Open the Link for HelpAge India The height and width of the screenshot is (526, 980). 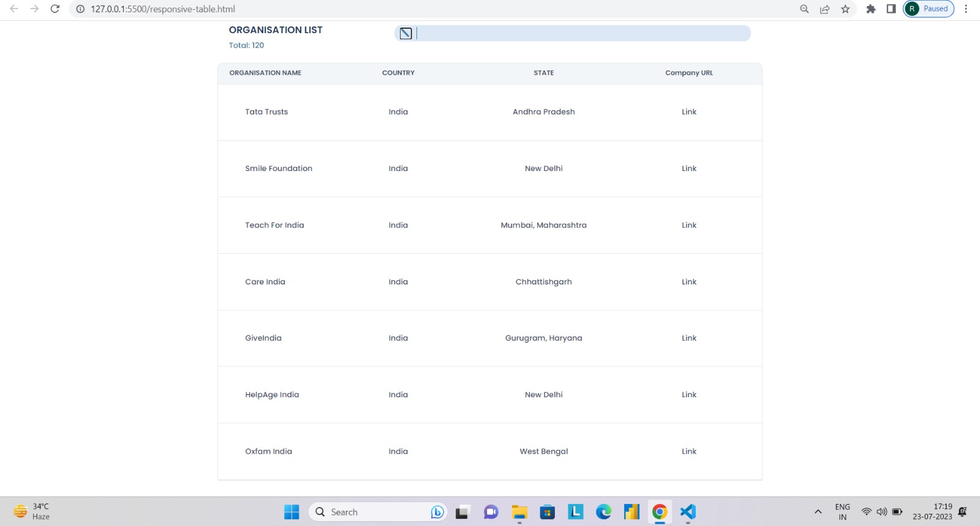(689, 395)
